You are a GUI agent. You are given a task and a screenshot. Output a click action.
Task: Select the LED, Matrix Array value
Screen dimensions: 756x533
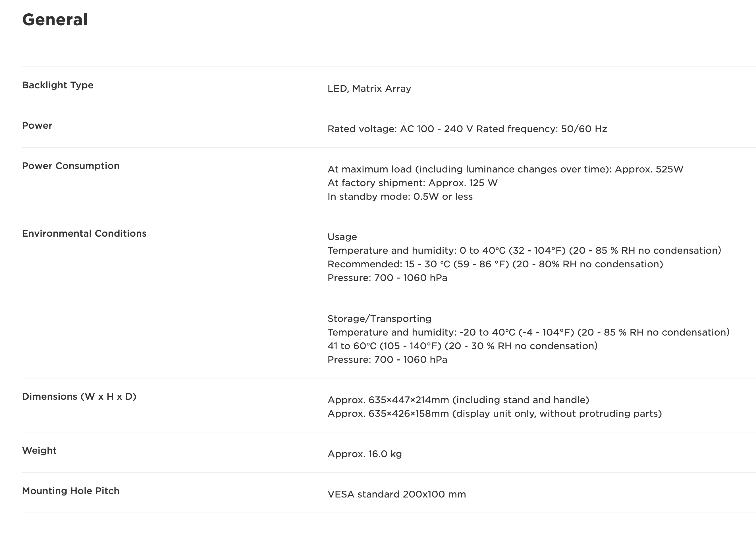(369, 89)
